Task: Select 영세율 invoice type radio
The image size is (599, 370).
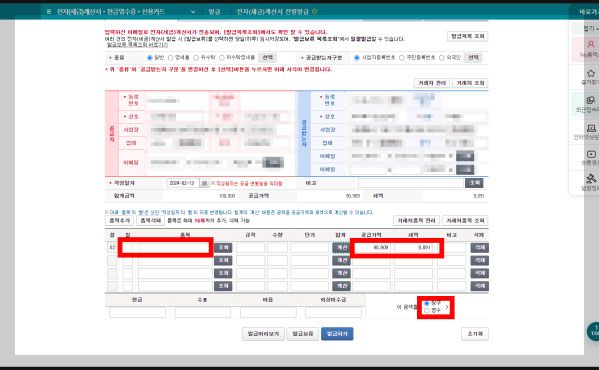Action: click(x=171, y=58)
